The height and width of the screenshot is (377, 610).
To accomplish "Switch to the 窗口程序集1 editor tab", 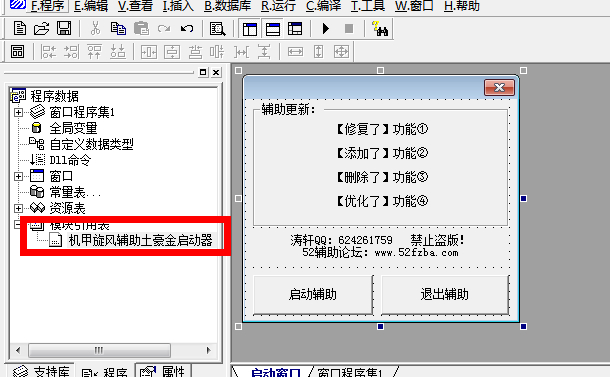I will point(350,373).
